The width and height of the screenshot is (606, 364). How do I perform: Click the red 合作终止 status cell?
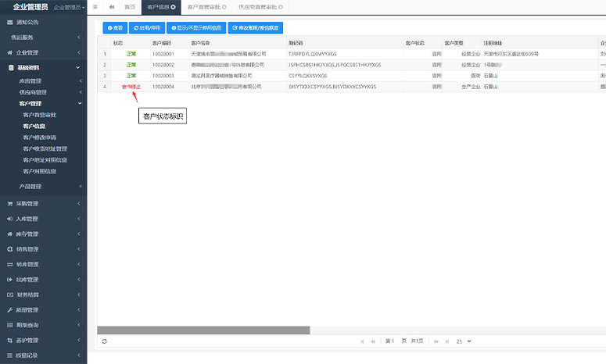coord(131,87)
